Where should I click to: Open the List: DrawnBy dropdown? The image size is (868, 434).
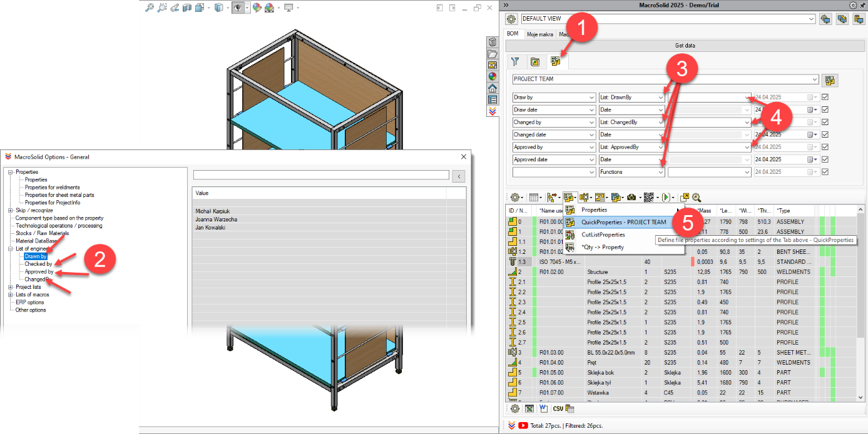point(632,98)
